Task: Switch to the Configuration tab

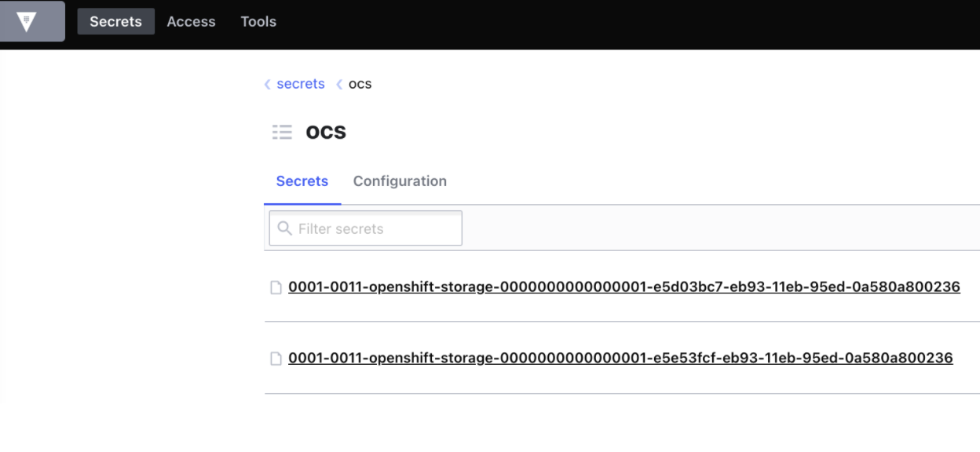Action: [x=400, y=181]
